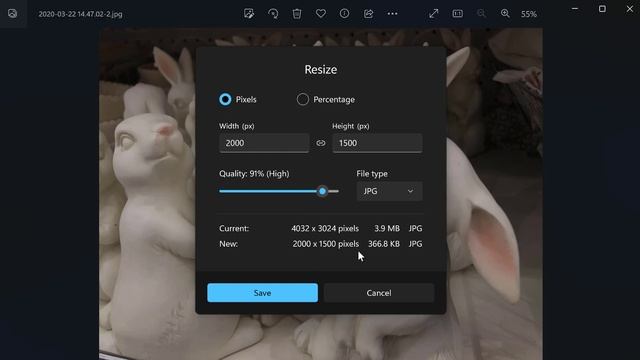
Task: Favorite the photo with the heart icon
Action: tap(321, 13)
